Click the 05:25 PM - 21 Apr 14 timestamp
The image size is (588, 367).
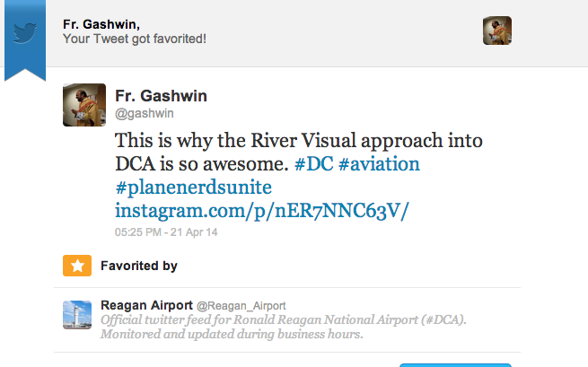point(167,232)
